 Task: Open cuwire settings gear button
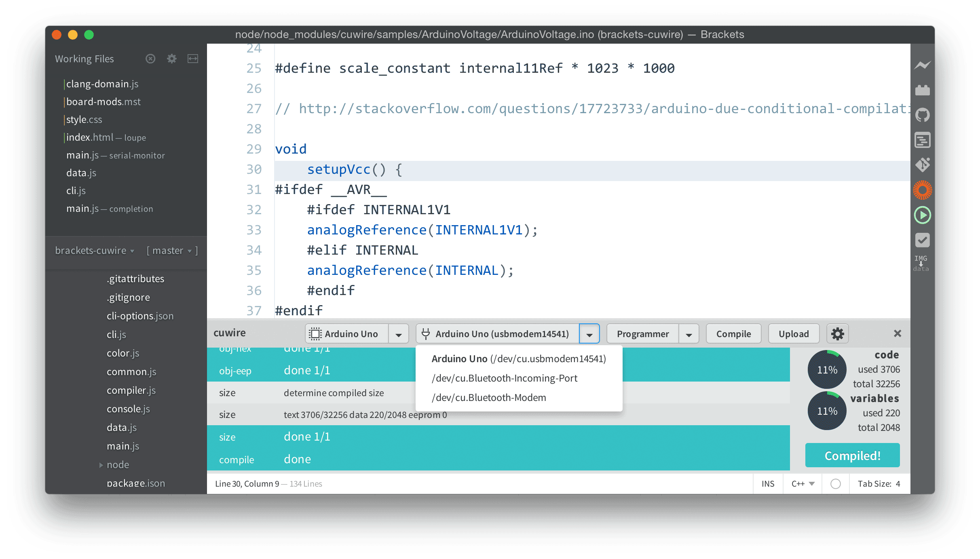click(x=837, y=334)
